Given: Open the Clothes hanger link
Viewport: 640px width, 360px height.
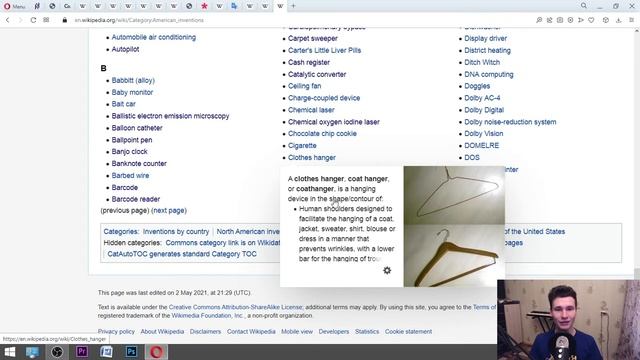Looking at the screenshot, I should (x=312, y=158).
